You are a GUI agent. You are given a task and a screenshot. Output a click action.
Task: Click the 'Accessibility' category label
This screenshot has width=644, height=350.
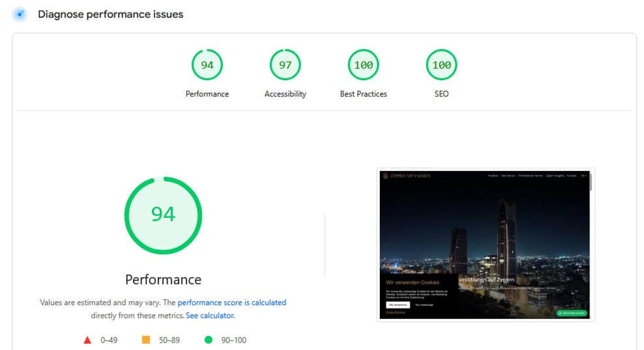[285, 94]
